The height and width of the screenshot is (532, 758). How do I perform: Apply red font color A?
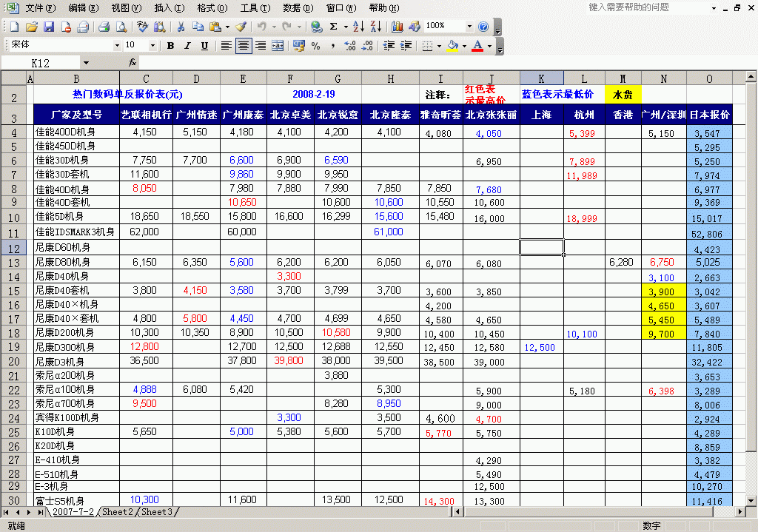[x=477, y=46]
